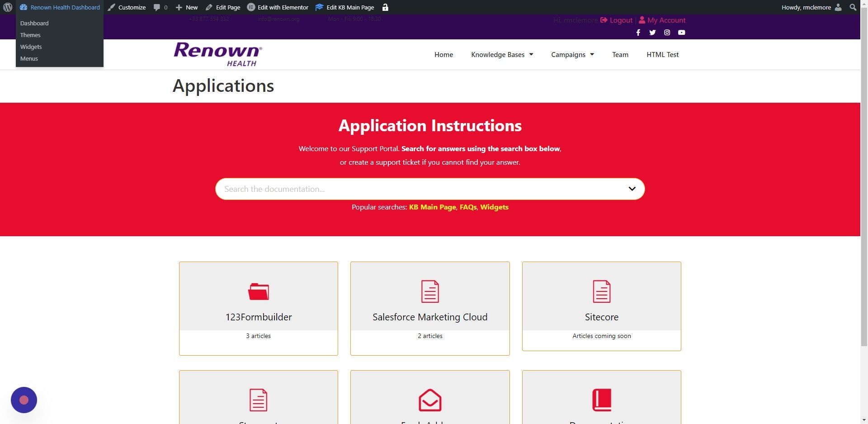Click the Application Instructions heading

430,126
